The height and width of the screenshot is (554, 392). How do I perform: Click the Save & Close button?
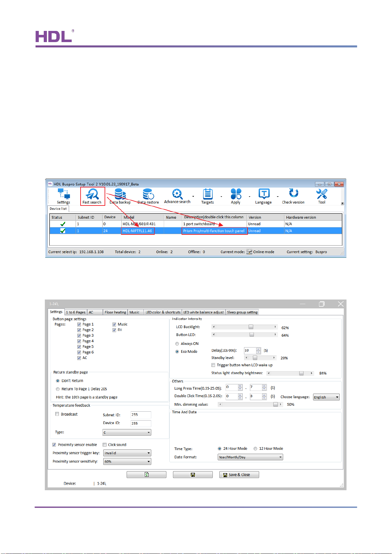[x=239, y=475]
